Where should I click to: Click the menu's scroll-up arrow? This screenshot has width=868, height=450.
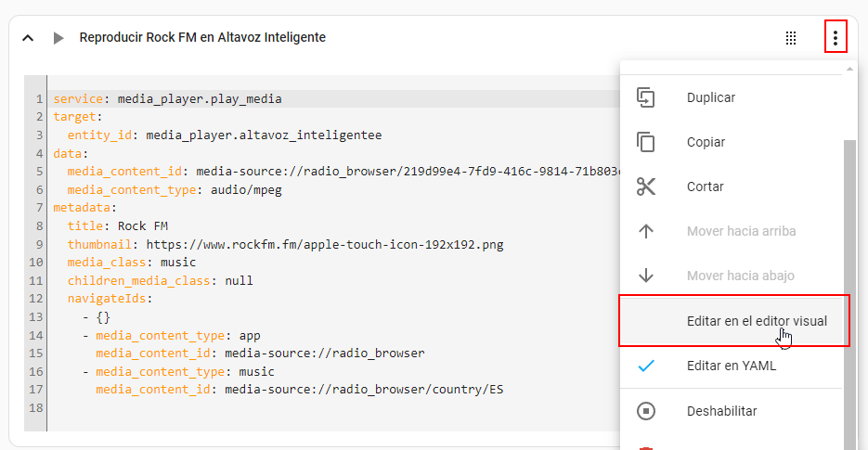coord(849,69)
